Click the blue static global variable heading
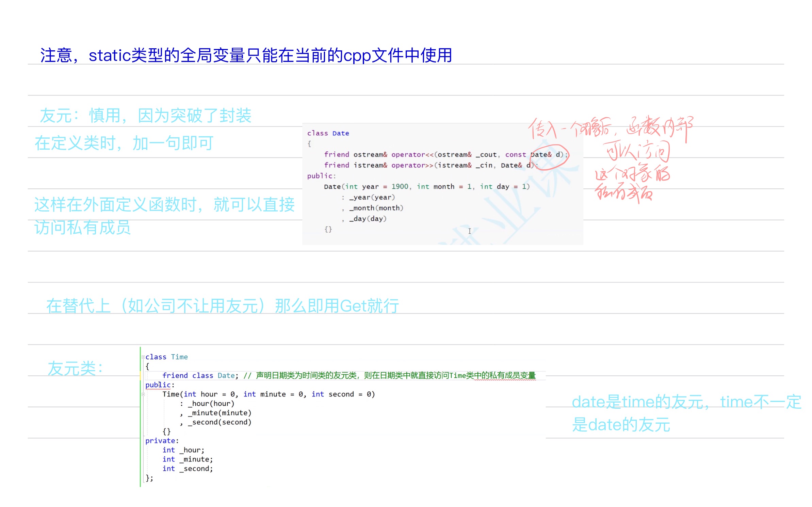Screen dimensions: 812x507 (x=246, y=55)
